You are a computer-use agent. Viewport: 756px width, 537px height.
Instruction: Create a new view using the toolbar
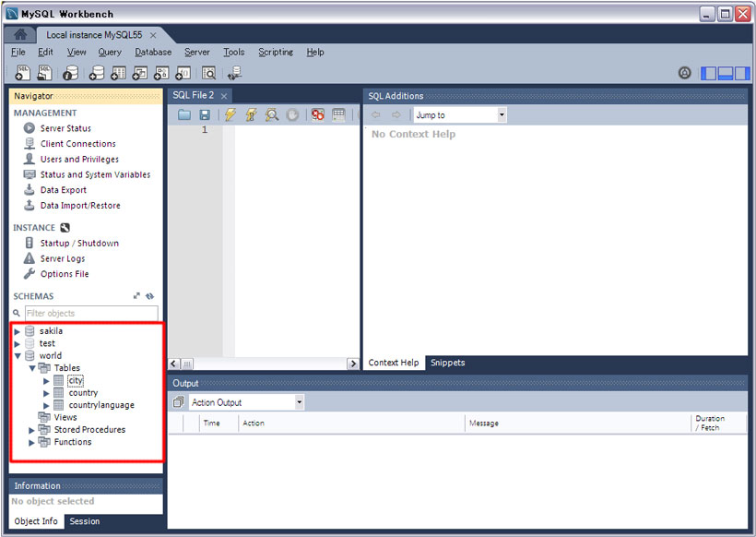[x=140, y=73]
